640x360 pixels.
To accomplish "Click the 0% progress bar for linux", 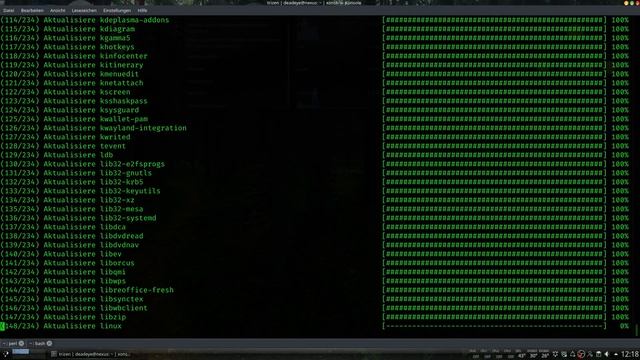I will pyautogui.click(x=494, y=326).
